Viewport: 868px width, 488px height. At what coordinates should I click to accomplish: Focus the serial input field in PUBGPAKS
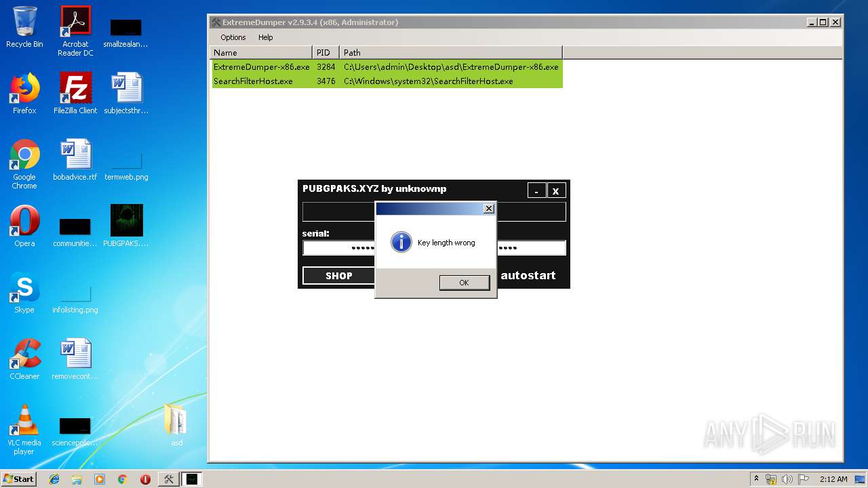434,247
